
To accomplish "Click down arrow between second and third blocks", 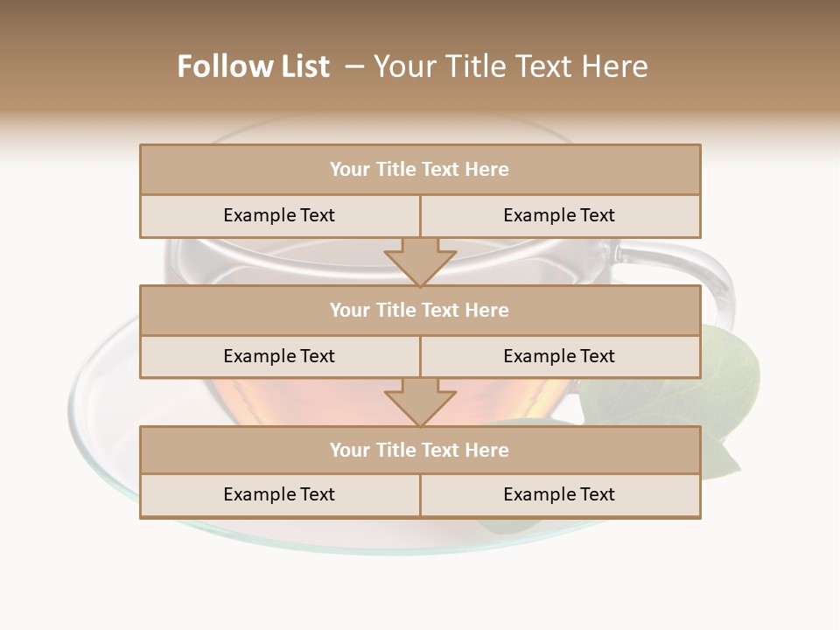I will tap(420, 401).
